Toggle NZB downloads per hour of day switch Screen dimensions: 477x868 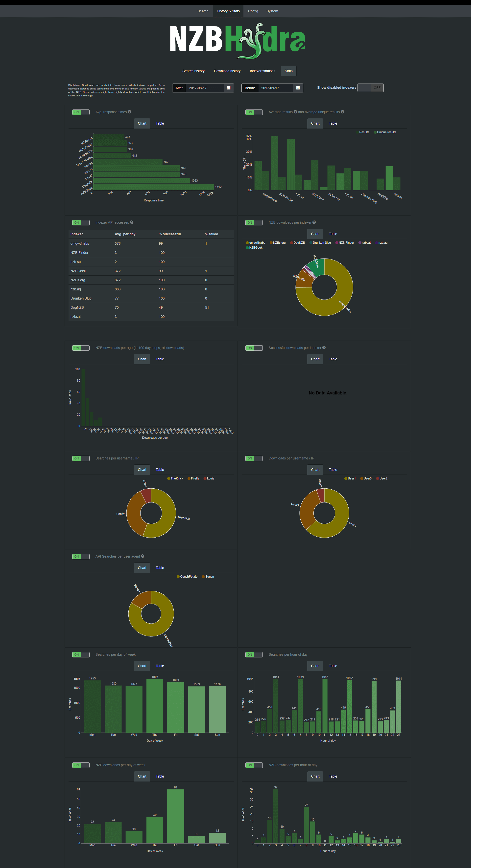(x=254, y=765)
